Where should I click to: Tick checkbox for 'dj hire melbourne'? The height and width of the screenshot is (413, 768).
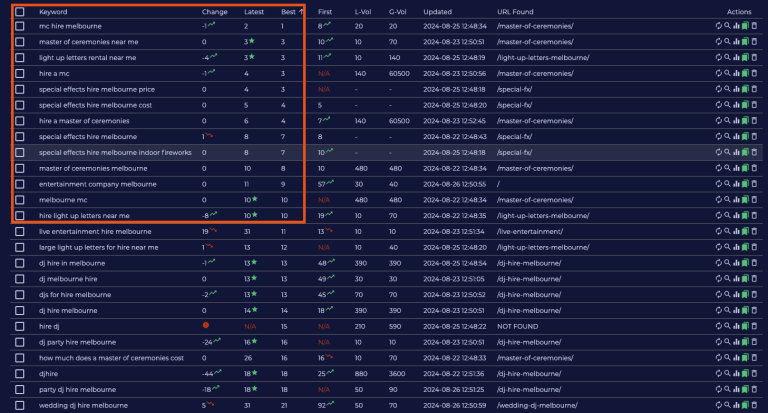(20, 311)
